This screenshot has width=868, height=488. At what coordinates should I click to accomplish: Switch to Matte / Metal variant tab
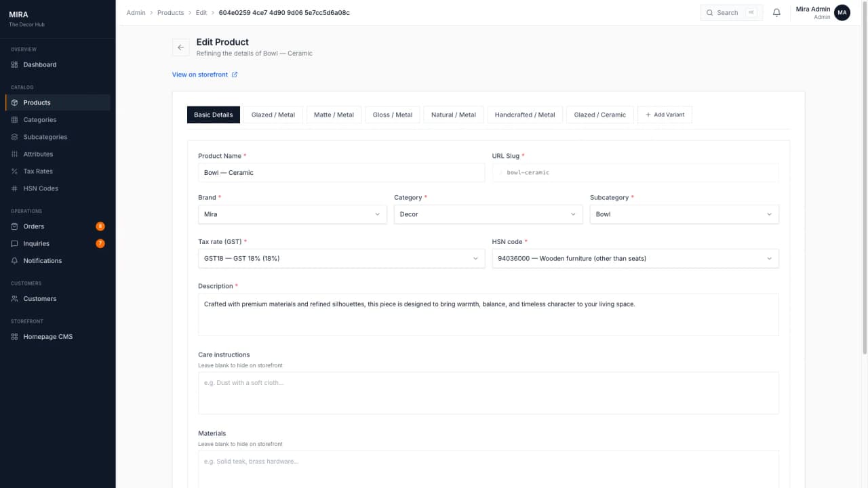tap(334, 115)
